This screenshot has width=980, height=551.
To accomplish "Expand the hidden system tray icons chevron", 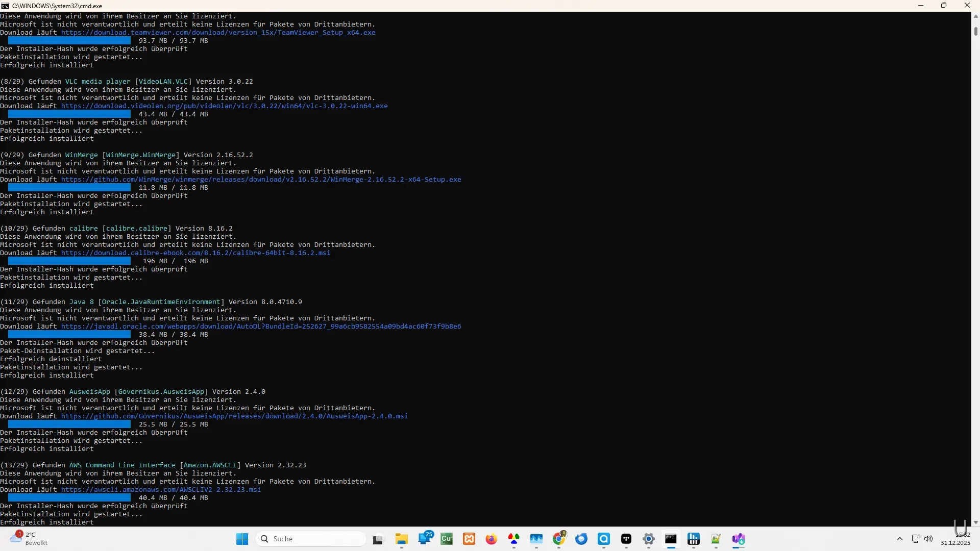I will [899, 539].
